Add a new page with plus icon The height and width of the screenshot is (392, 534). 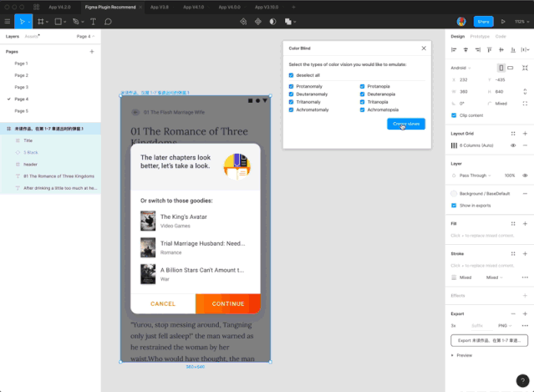click(x=92, y=52)
